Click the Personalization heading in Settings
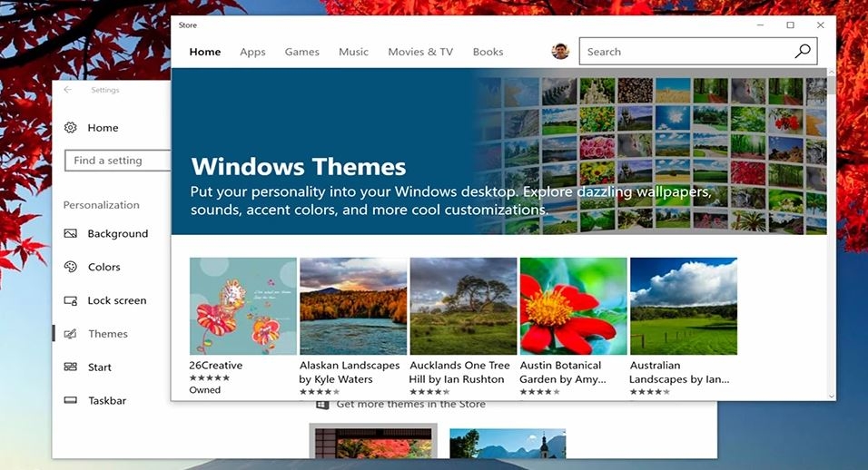Screen dimensions: 868x470 102,204
